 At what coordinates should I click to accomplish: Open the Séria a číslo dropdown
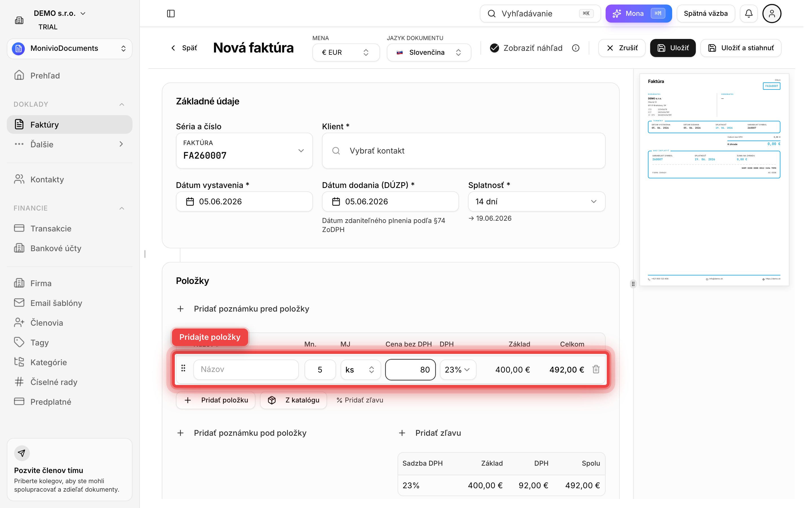(244, 150)
